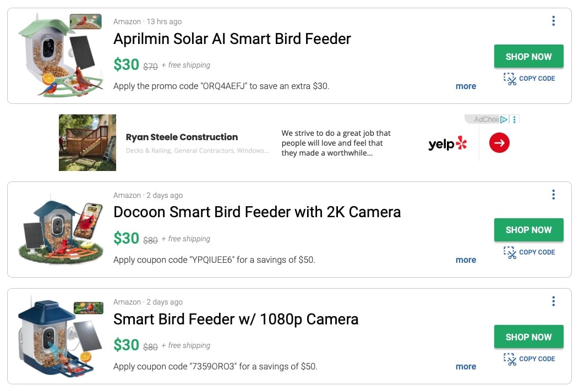Click the Yelp logo in the ad
This screenshot has height=392, width=579.
point(447,144)
